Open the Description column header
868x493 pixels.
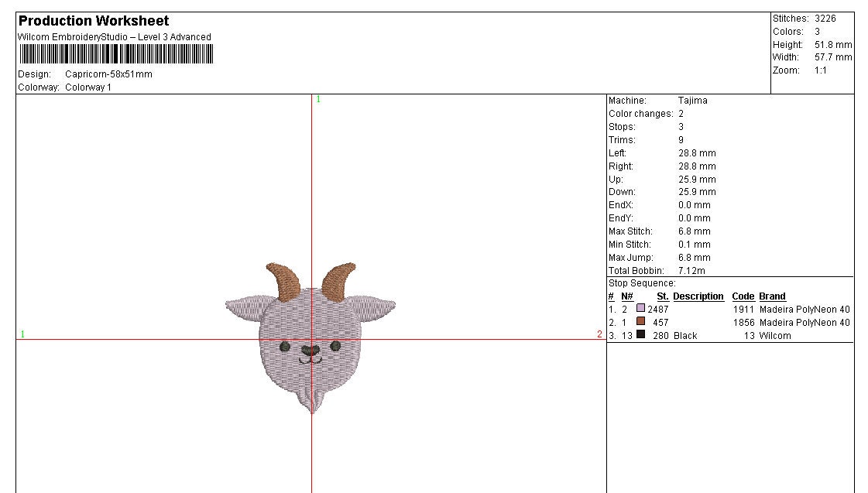point(697,296)
